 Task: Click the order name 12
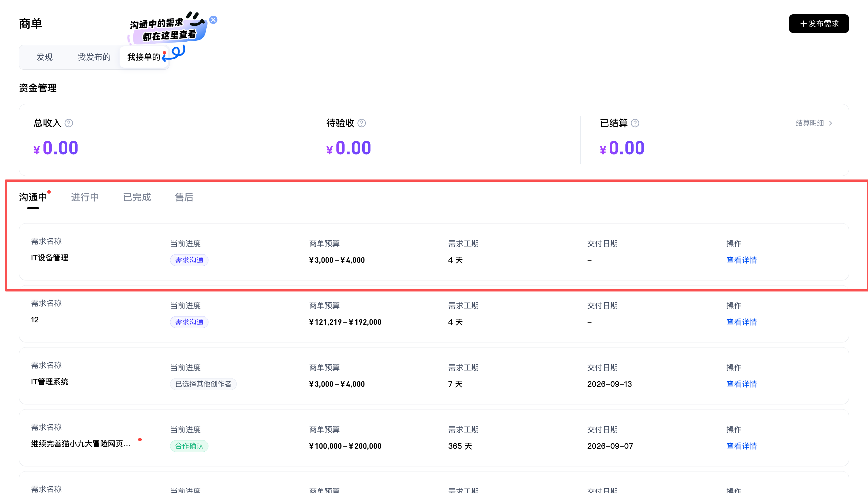[x=35, y=320]
